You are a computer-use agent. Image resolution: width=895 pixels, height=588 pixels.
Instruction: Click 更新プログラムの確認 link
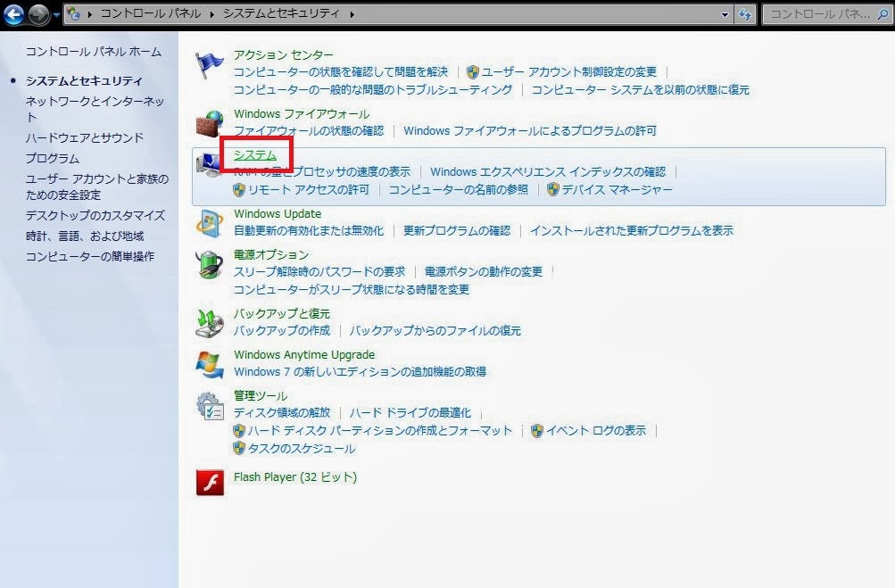[x=457, y=230]
